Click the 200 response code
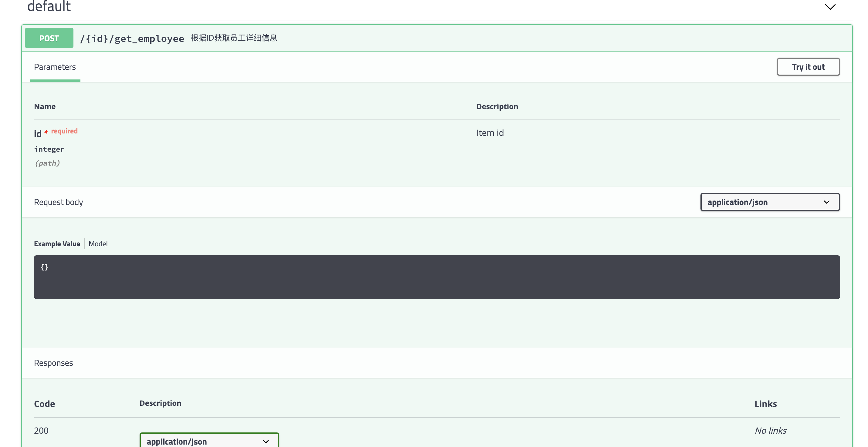The height and width of the screenshot is (447, 868). 41,431
